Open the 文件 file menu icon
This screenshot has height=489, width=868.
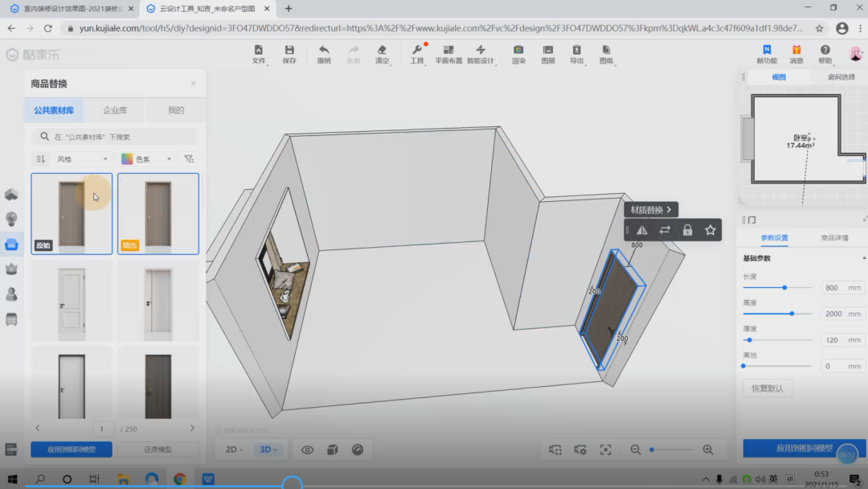259,54
